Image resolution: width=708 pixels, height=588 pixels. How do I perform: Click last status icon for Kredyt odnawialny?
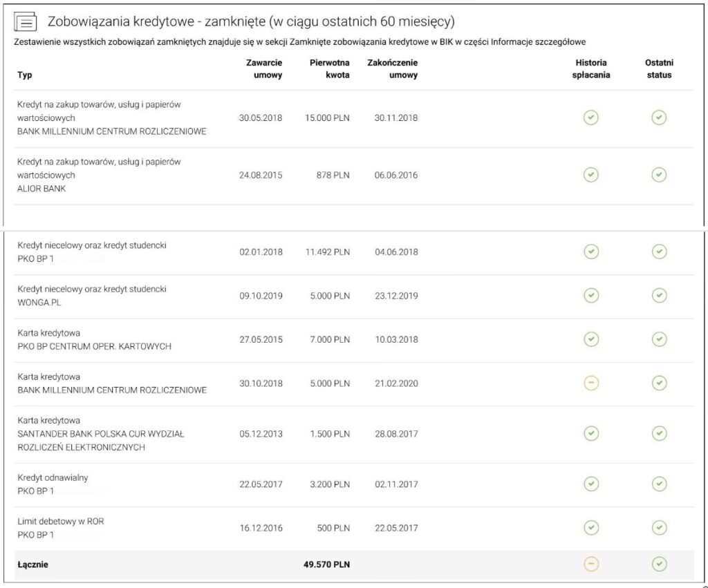pos(659,484)
